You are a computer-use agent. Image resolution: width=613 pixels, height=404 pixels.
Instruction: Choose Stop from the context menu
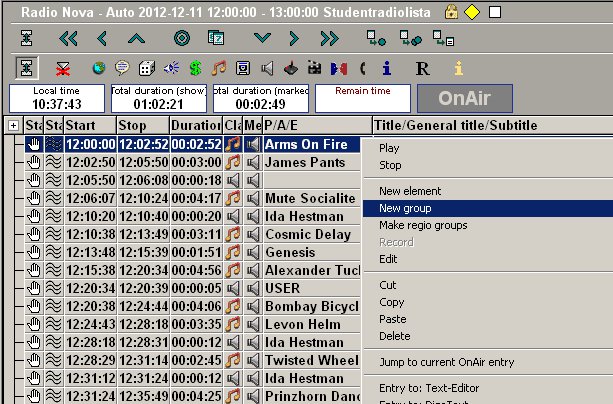390,165
